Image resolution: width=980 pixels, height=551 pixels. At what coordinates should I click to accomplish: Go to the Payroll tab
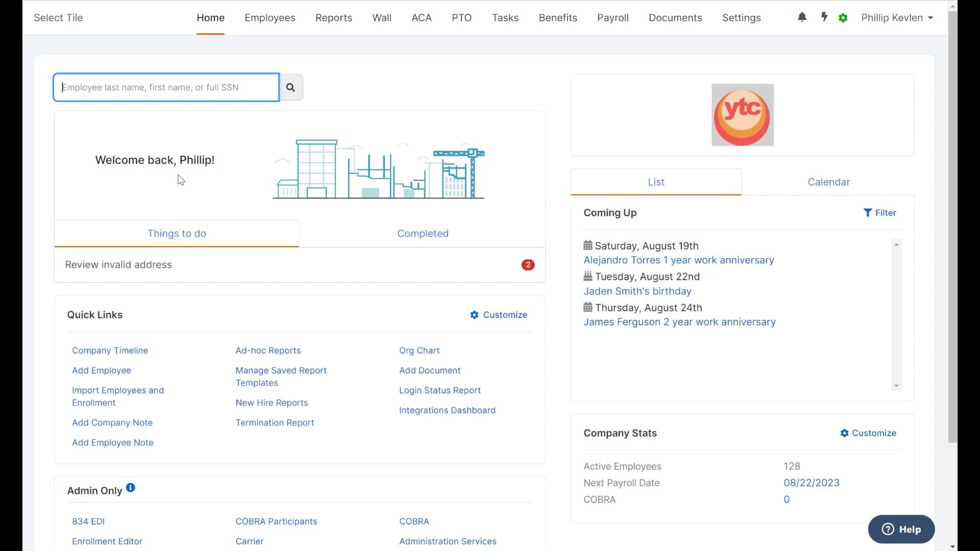tap(612, 17)
